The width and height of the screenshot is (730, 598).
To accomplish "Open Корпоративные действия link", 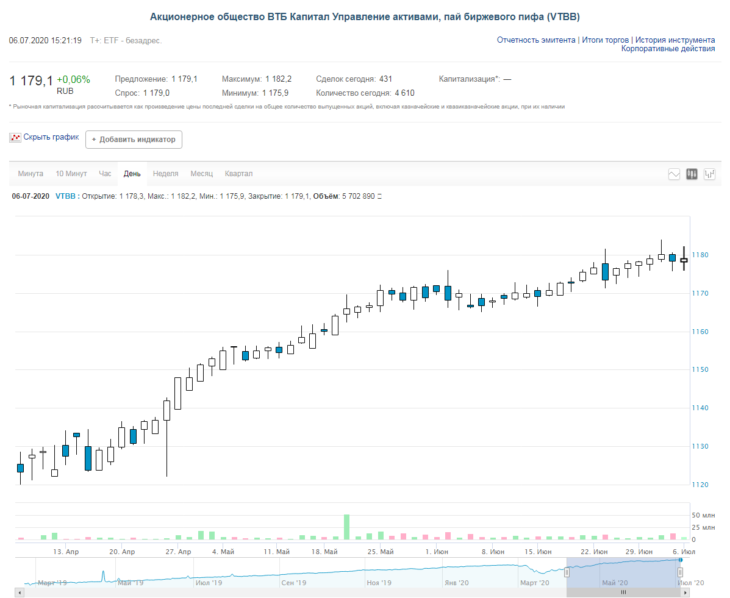I will click(x=668, y=48).
